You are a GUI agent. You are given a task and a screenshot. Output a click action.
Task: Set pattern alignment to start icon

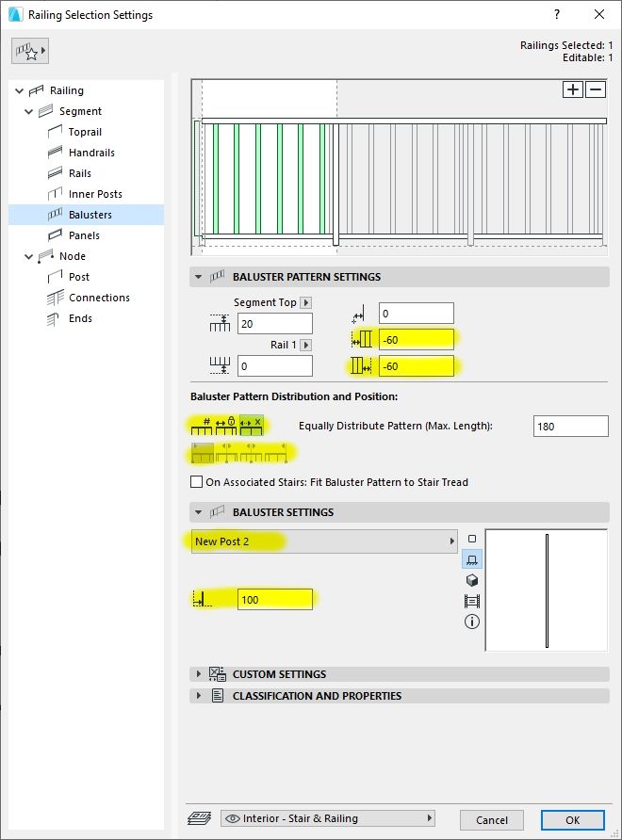pos(203,453)
